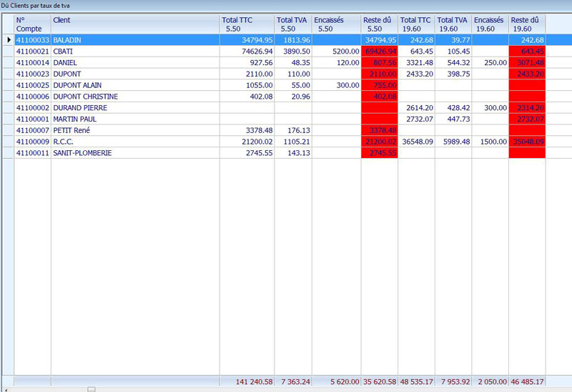Click account number 41100011

point(32,153)
